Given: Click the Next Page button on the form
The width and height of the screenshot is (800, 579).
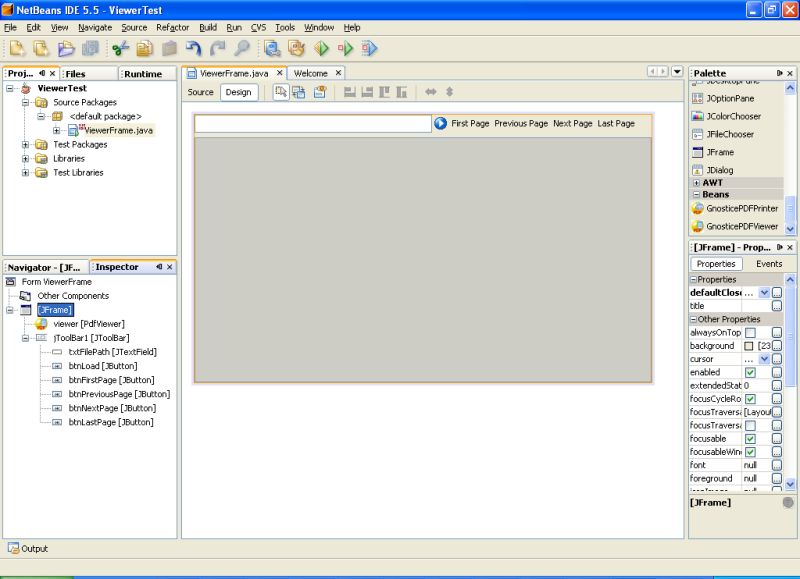Looking at the screenshot, I should (x=571, y=125).
